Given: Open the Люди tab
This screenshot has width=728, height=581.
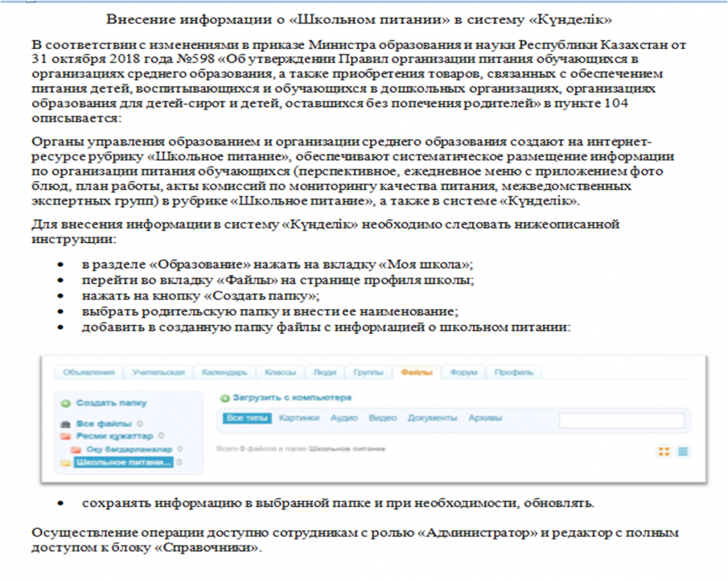Looking at the screenshot, I should (x=325, y=373).
